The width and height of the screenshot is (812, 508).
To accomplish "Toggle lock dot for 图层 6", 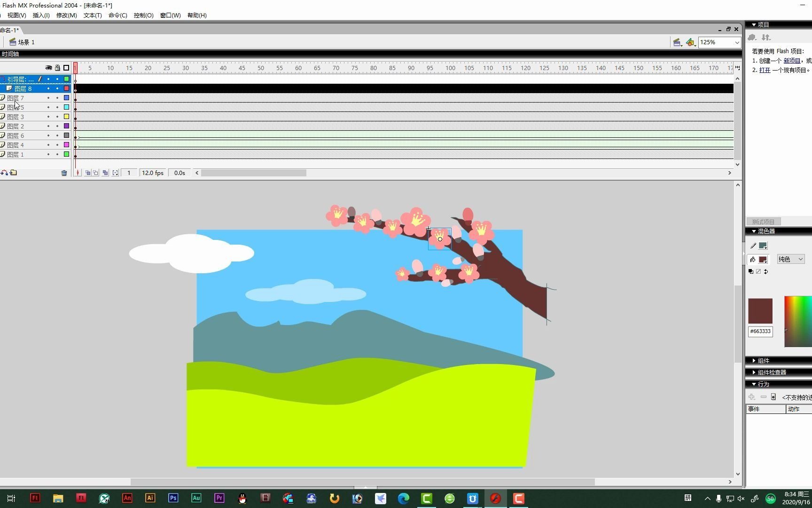I will pyautogui.click(x=57, y=135).
